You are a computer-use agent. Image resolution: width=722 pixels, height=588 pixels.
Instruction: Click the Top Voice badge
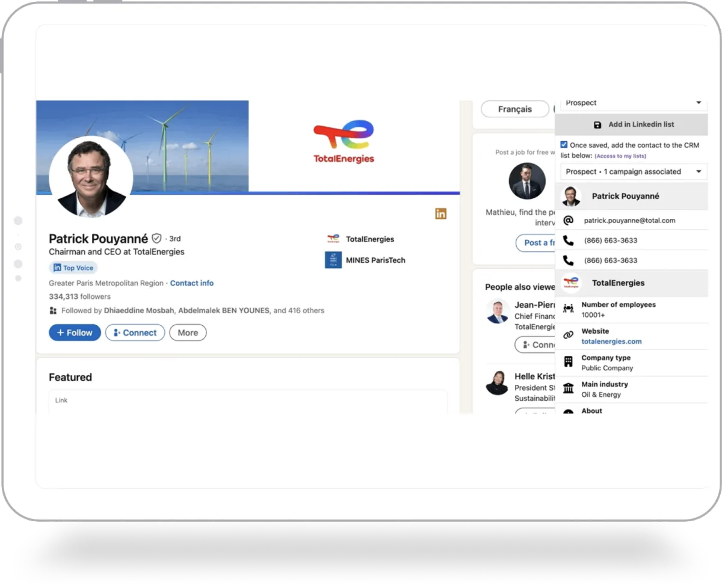(73, 268)
